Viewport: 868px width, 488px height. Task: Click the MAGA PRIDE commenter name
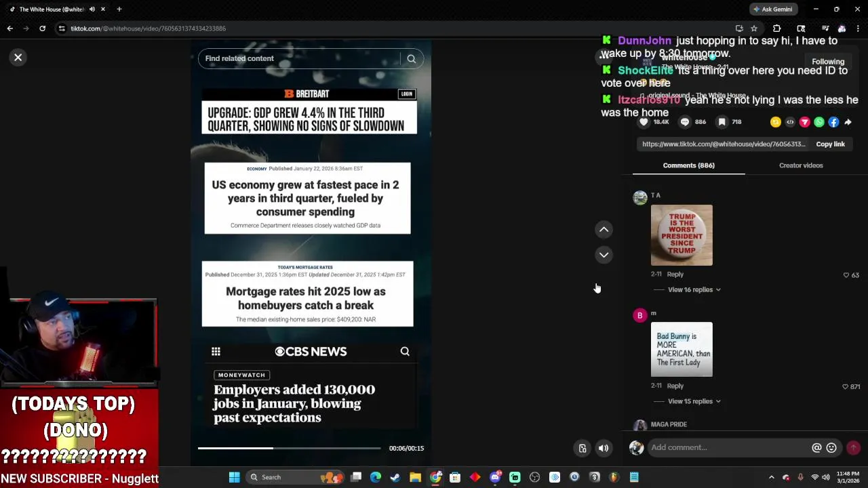point(669,424)
